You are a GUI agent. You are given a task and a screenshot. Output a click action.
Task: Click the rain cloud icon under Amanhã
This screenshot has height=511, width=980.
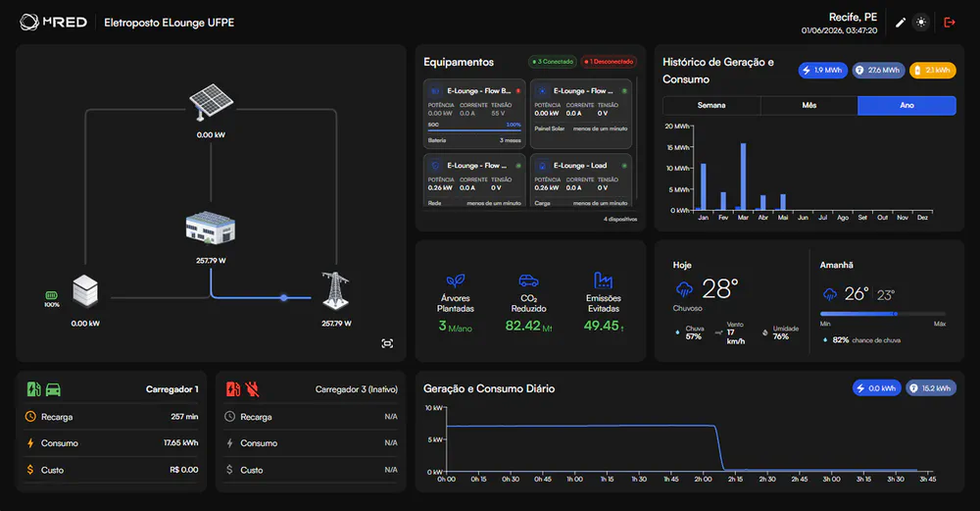830,294
